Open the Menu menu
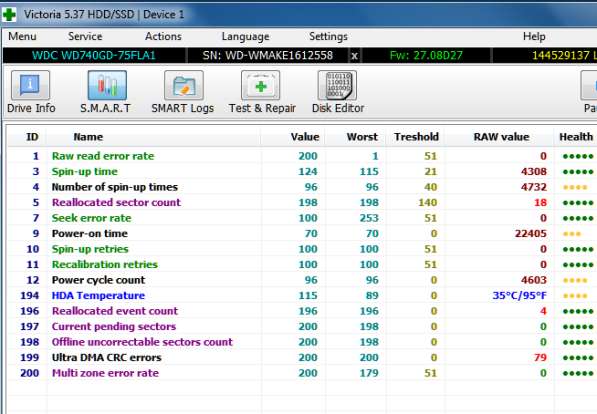Screen dimensions: 597x414 tap(22, 37)
